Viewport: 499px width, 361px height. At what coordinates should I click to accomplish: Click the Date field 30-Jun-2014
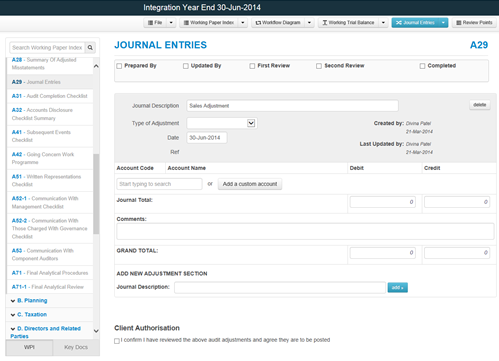tap(207, 138)
